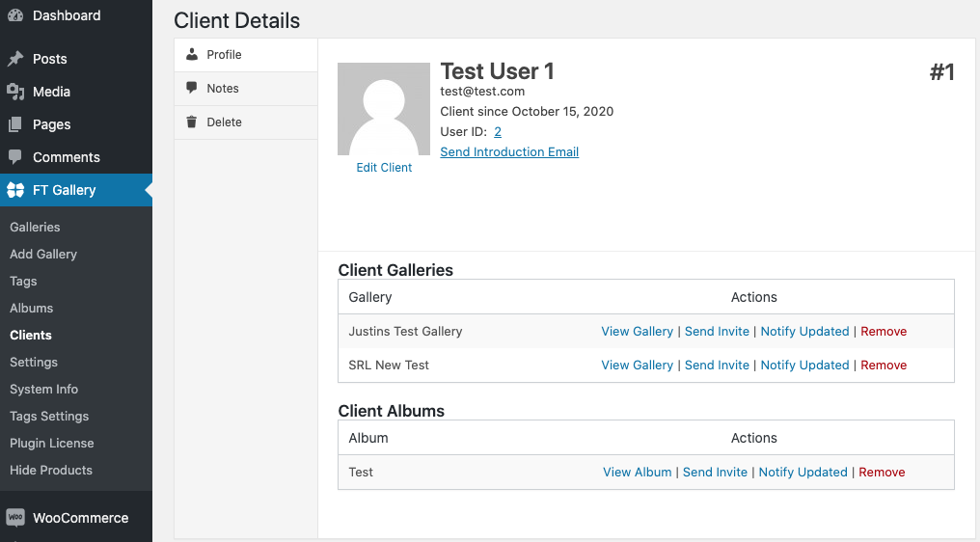Select Add Gallery in submenu
Screen dimensions: 980x542
click(43, 254)
